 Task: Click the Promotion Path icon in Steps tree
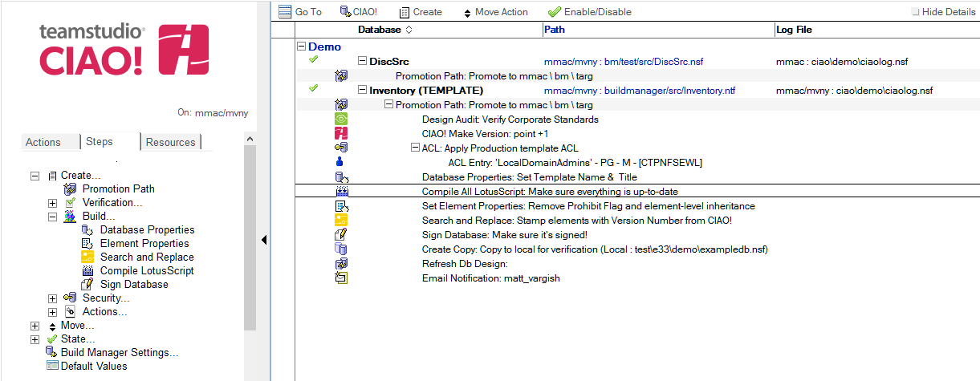(70, 188)
